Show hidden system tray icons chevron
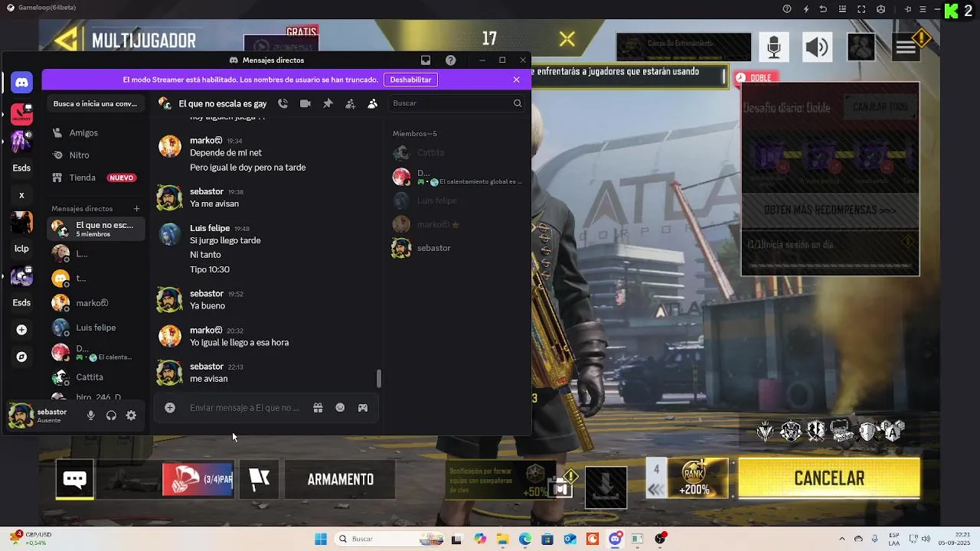980x551 pixels. [x=842, y=539]
